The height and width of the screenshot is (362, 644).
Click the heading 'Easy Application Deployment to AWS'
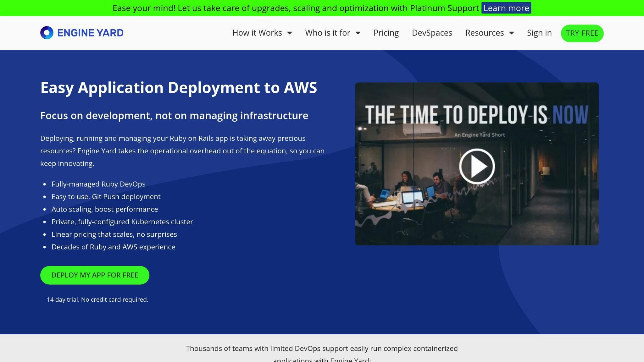[x=179, y=87]
